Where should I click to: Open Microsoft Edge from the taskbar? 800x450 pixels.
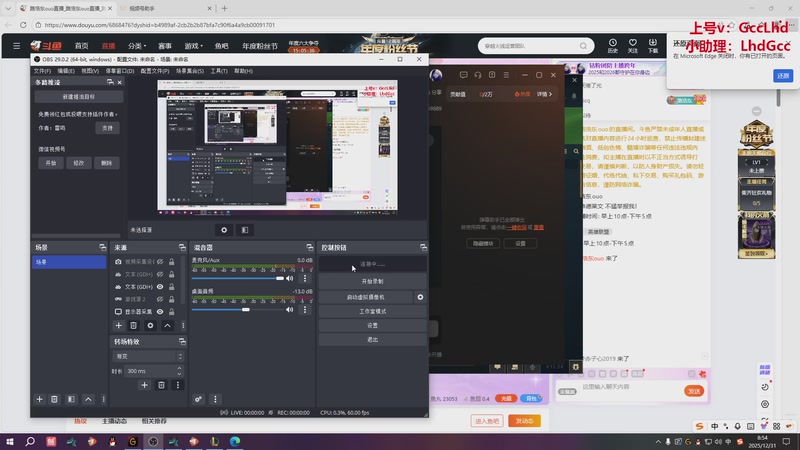pos(235,441)
